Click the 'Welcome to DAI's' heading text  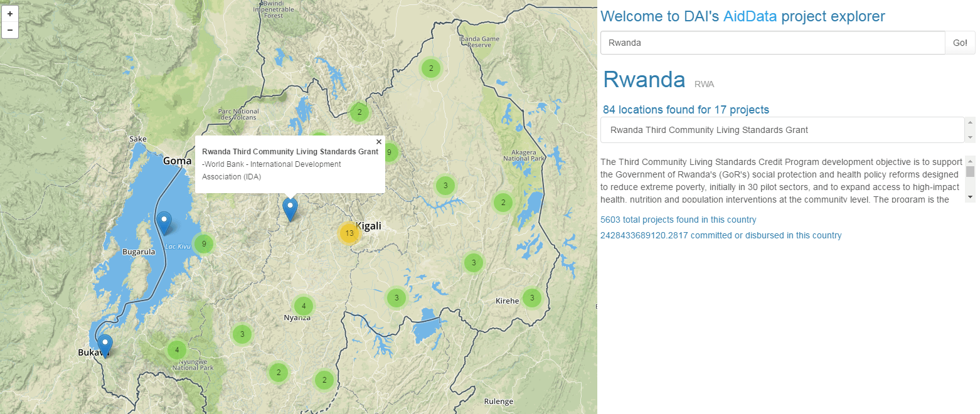(x=660, y=16)
